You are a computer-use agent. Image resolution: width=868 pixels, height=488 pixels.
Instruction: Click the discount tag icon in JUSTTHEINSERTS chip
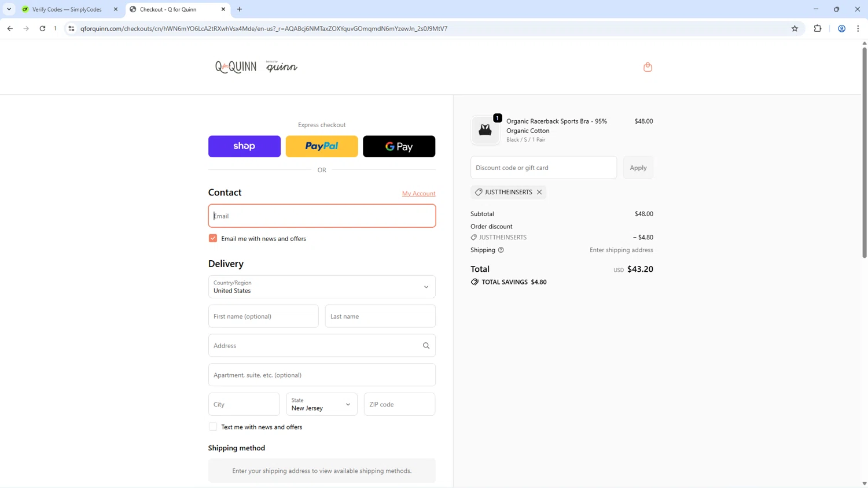pyautogui.click(x=479, y=192)
